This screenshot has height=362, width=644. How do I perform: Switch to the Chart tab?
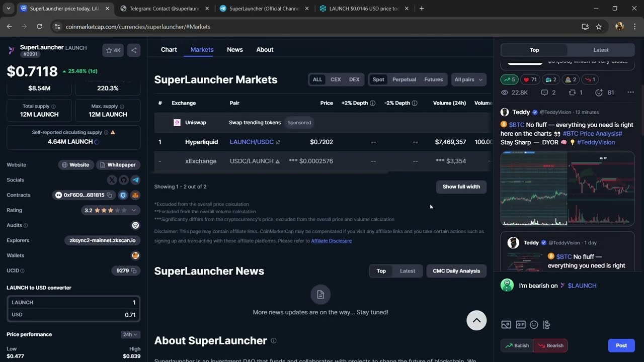coord(169,50)
